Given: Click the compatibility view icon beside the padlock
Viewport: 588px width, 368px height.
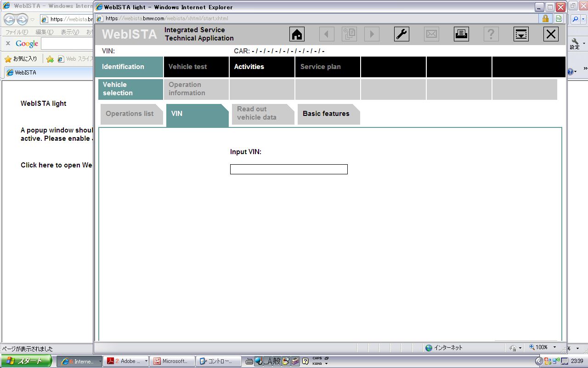Looking at the screenshot, I should pyautogui.click(x=559, y=18).
